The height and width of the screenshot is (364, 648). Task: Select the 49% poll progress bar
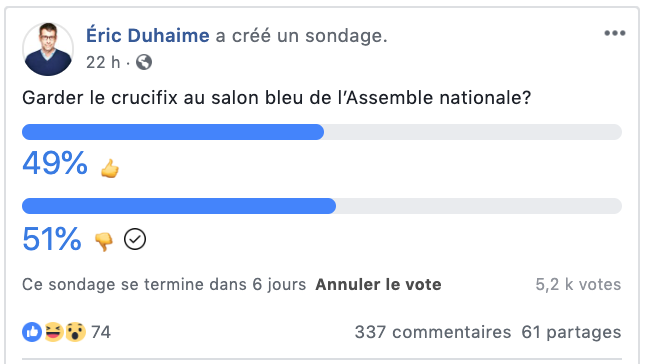pos(322,132)
